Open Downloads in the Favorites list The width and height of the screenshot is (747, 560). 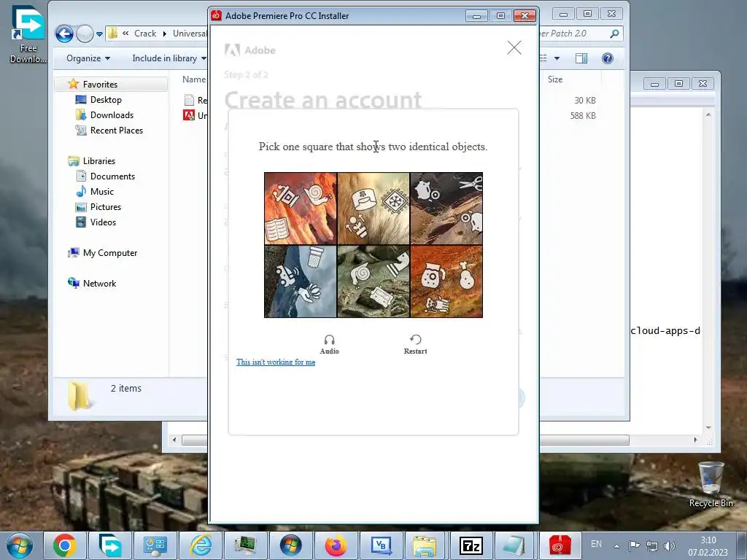(x=112, y=114)
